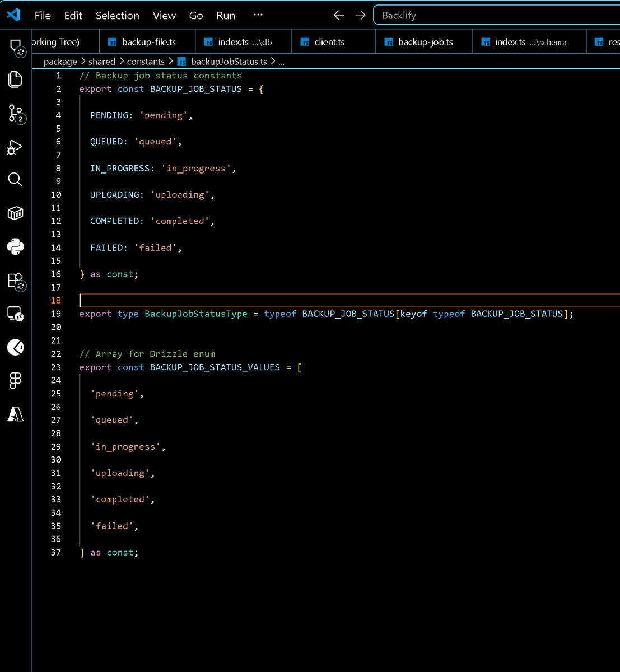The height and width of the screenshot is (672, 620).
Task: Open the speech-bubble view above Explorer
Action: [x=17, y=47]
